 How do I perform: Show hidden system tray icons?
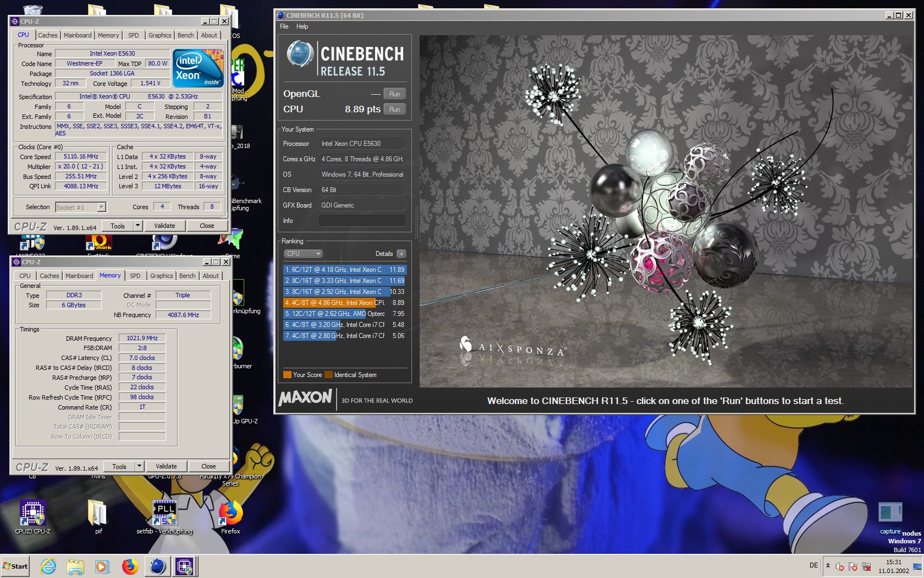tap(828, 565)
